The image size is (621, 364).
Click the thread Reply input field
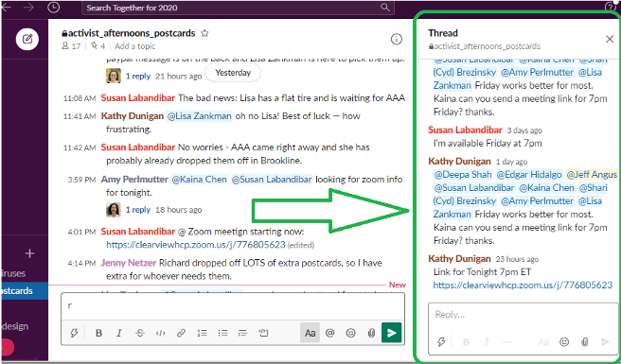coord(523,315)
